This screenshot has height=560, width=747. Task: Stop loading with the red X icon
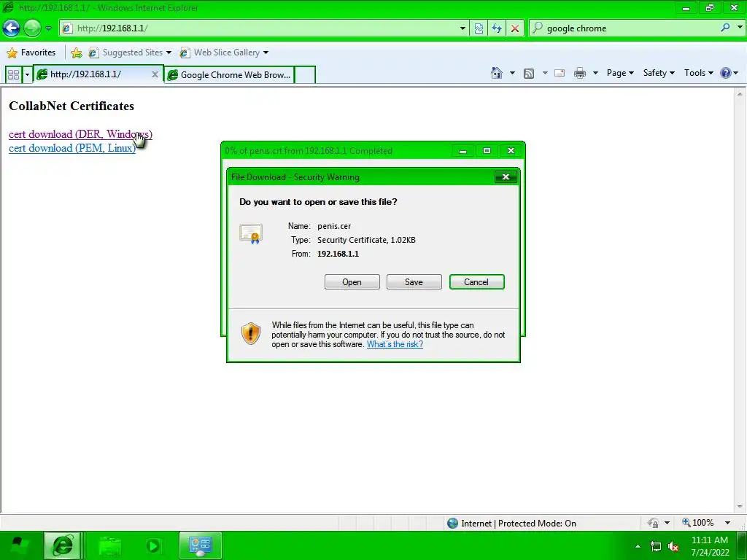click(x=514, y=28)
